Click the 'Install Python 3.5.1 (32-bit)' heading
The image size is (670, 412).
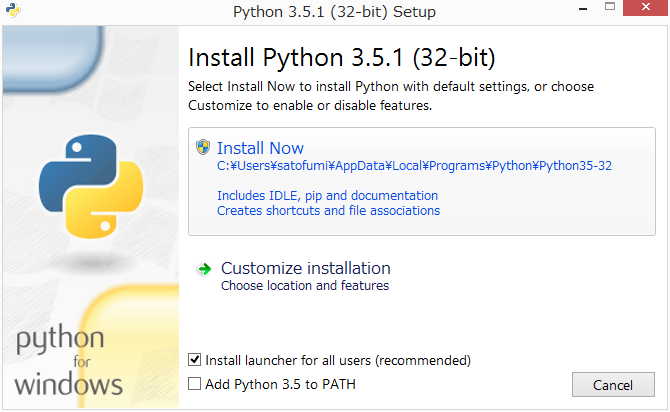pos(341,58)
